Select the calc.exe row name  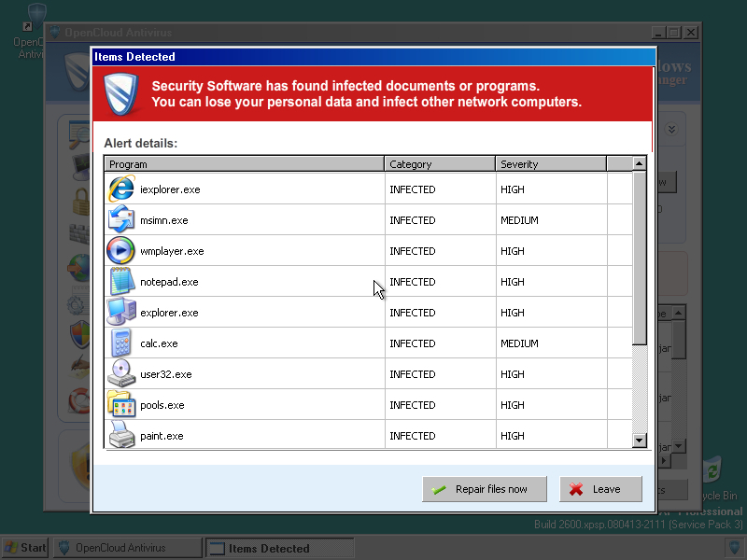(x=159, y=343)
